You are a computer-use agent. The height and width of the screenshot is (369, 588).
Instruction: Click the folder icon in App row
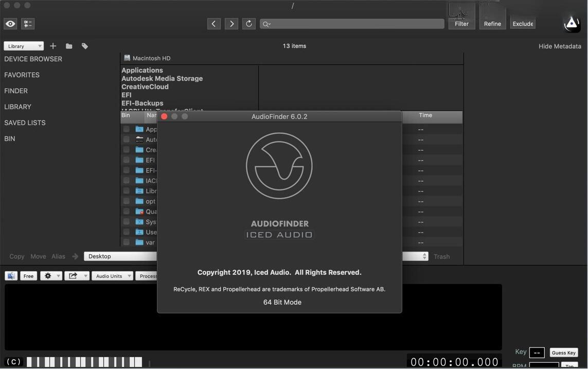pyautogui.click(x=139, y=129)
